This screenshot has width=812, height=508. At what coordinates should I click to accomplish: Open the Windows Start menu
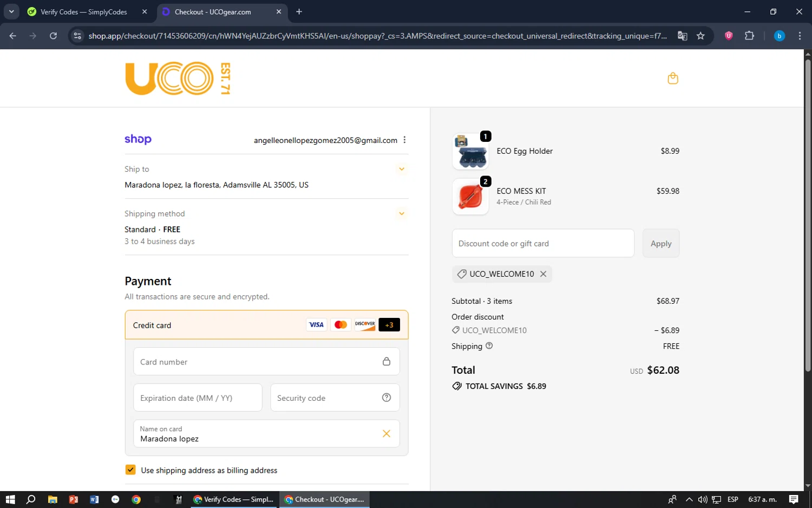10,499
